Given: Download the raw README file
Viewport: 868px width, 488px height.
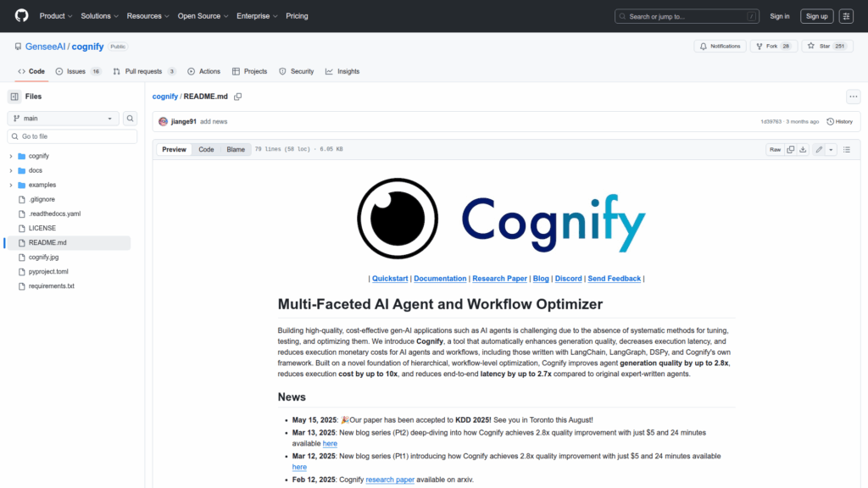Looking at the screenshot, I should [x=803, y=150].
